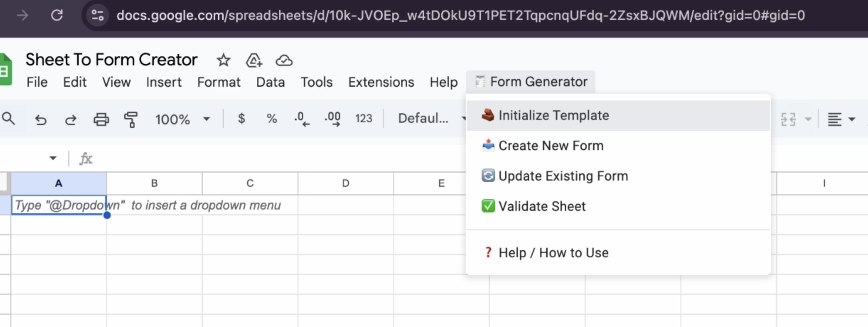Click the select-all corner box

coord(5,183)
